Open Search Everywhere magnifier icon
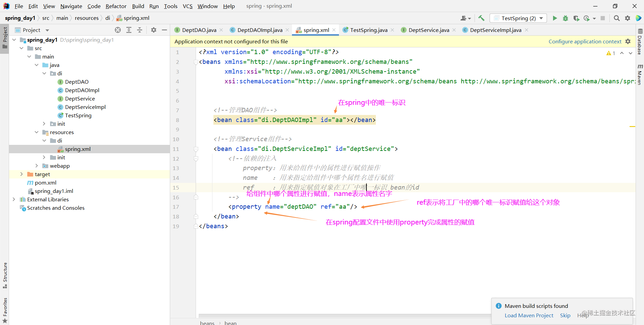 pyautogui.click(x=617, y=18)
